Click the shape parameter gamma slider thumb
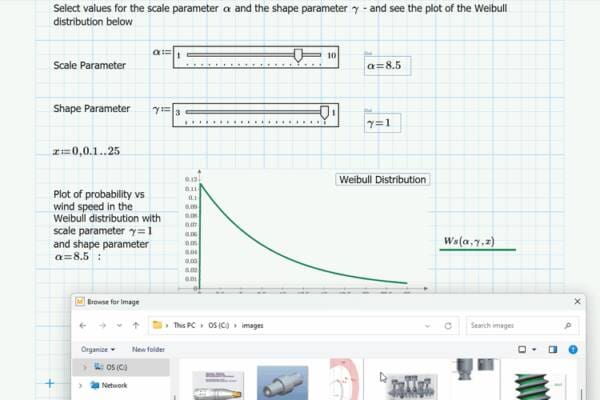600x400 pixels. (324, 113)
